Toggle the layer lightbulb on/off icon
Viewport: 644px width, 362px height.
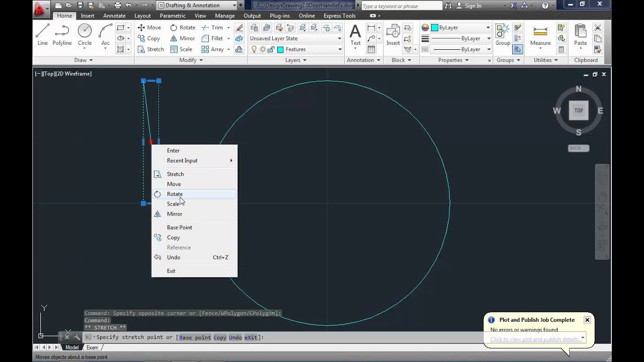tap(254, 49)
